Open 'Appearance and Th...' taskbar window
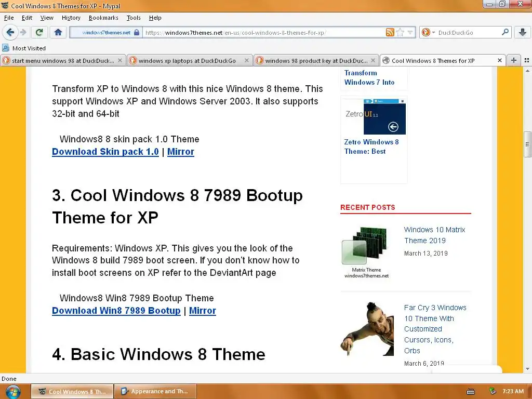 coord(155,391)
